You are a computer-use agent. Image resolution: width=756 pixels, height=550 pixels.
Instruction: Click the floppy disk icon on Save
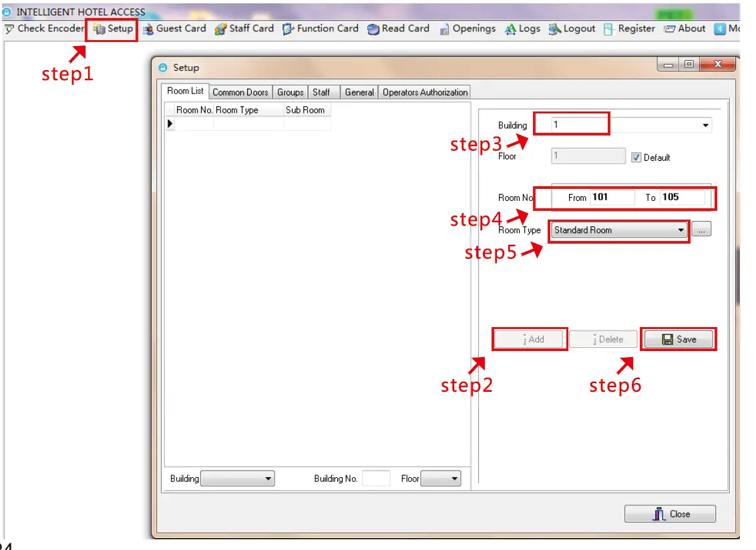(667, 339)
